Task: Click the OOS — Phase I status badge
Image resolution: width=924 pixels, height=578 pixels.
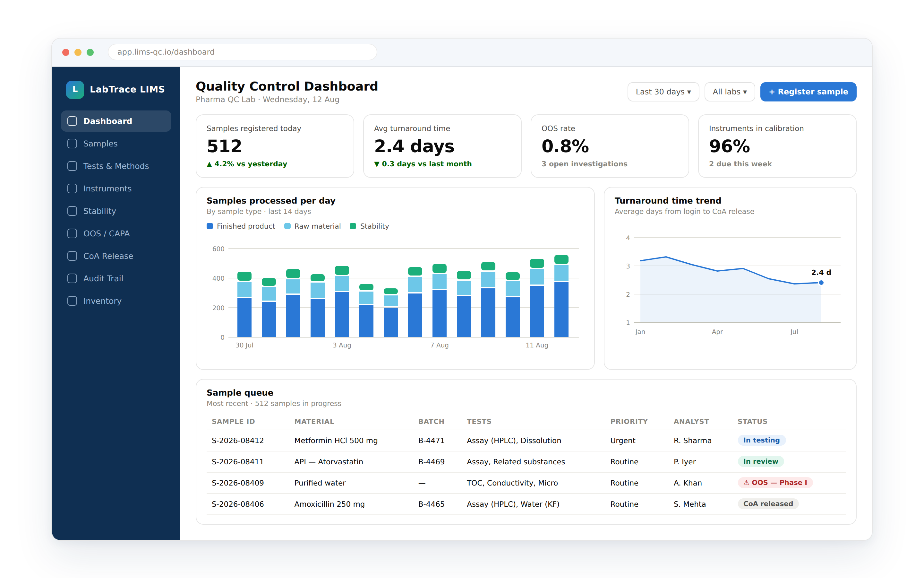Action: pos(775,483)
